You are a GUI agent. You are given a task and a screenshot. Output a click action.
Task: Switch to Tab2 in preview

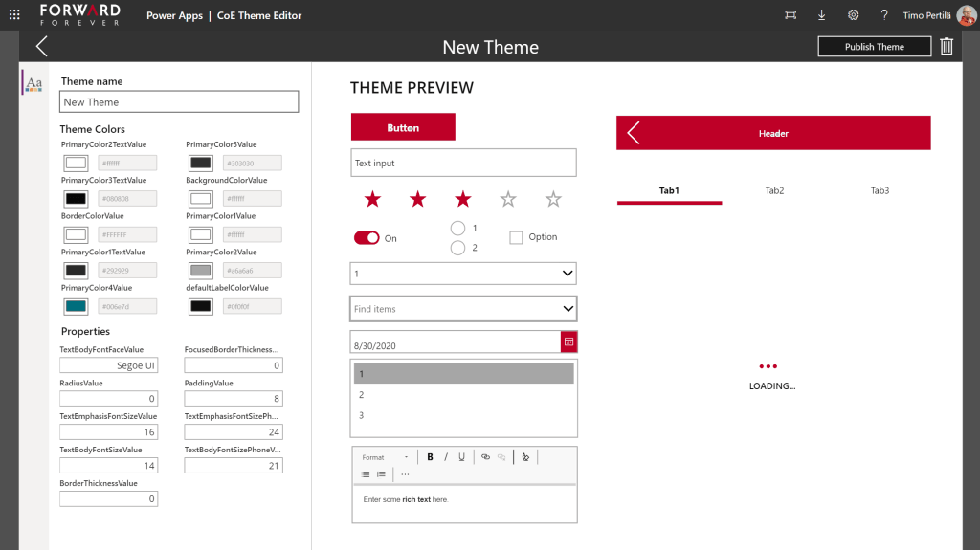coord(774,190)
